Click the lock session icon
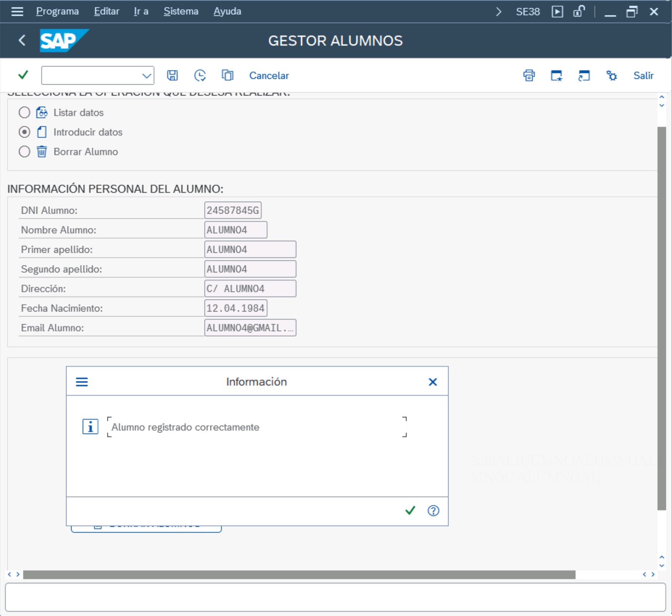Viewport: 672px width, 616px height. point(579,12)
